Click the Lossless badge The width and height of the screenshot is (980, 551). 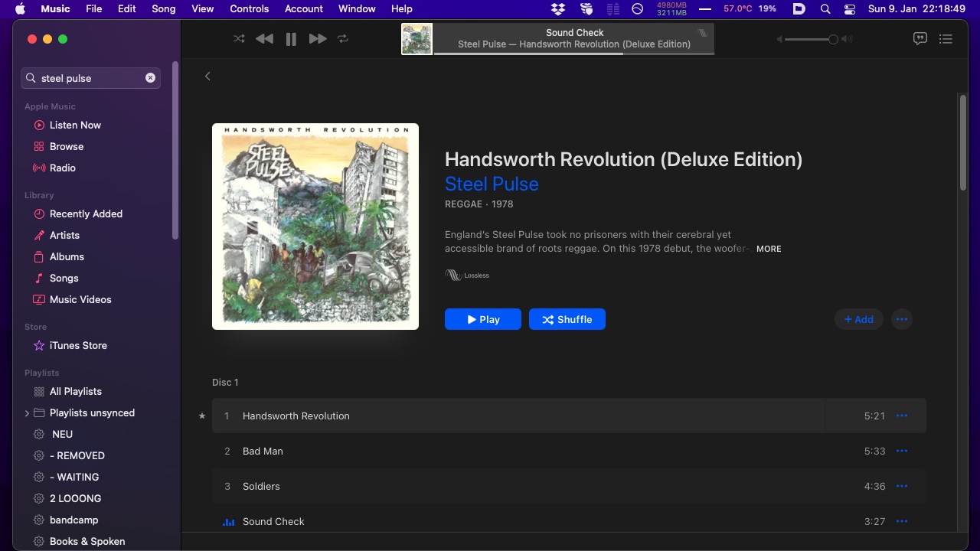pyautogui.click(x=467, y=275)
